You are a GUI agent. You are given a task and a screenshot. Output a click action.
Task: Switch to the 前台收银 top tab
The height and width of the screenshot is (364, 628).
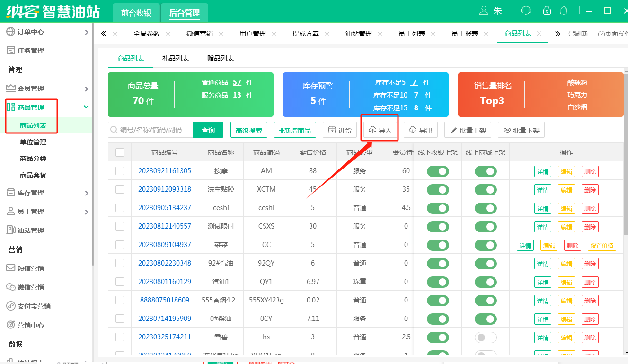[136, 13]
